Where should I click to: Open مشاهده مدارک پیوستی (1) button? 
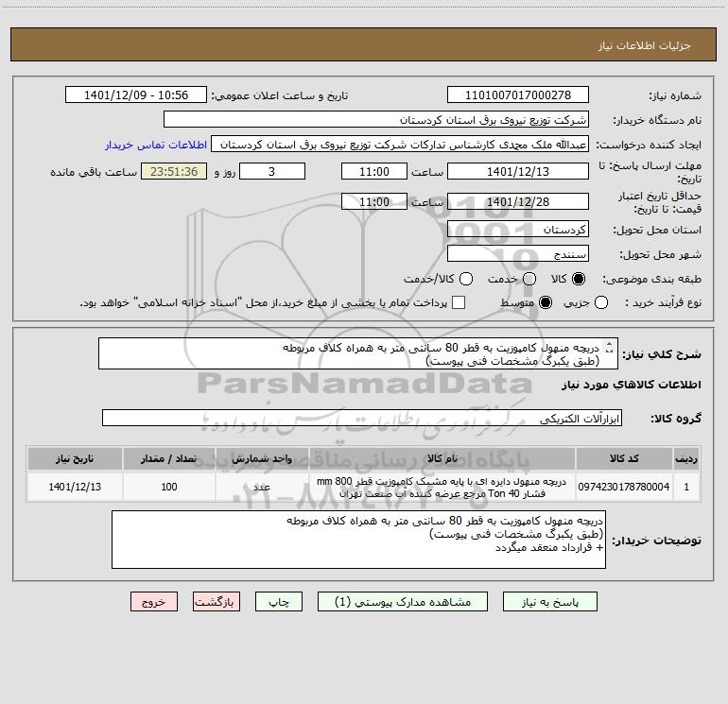[403, 602]
